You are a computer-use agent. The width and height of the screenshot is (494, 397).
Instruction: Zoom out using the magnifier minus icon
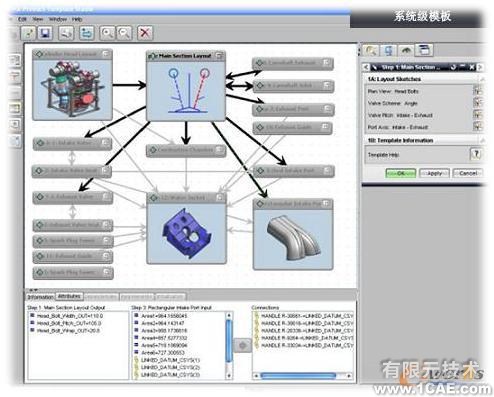tap(124, 33)
